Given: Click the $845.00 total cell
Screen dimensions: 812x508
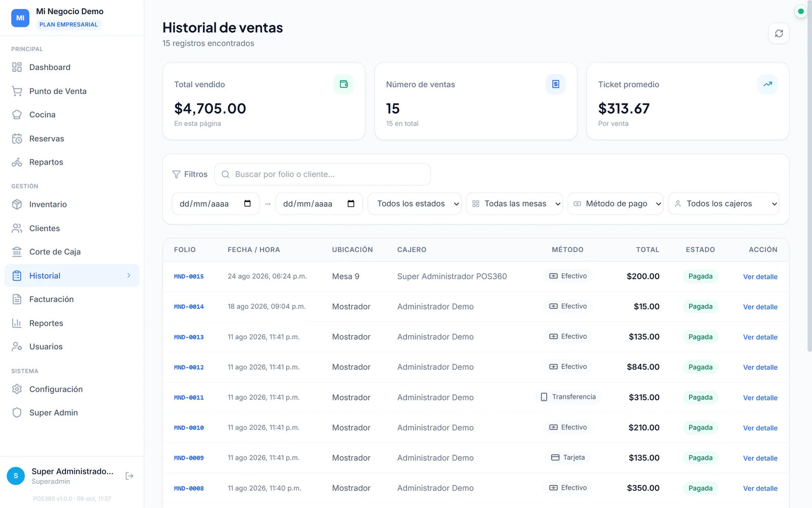Looking at the screenshot, I should coord(643,367).
